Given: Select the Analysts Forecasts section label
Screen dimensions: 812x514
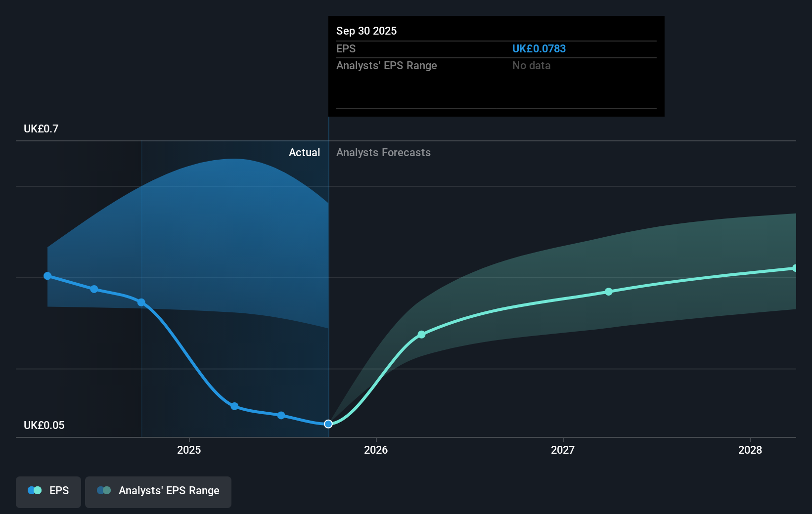Looking at the screenshot, I should (x=383, y=152).
